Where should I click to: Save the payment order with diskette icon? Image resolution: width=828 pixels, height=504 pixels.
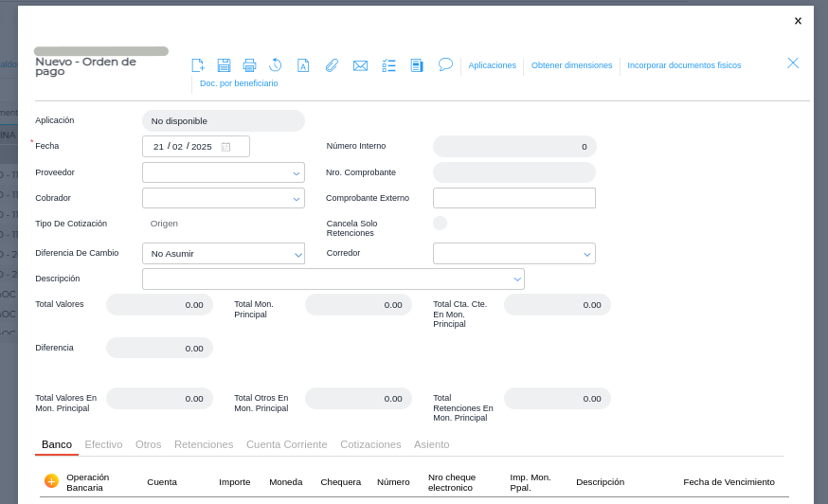[x=224, y=65]
